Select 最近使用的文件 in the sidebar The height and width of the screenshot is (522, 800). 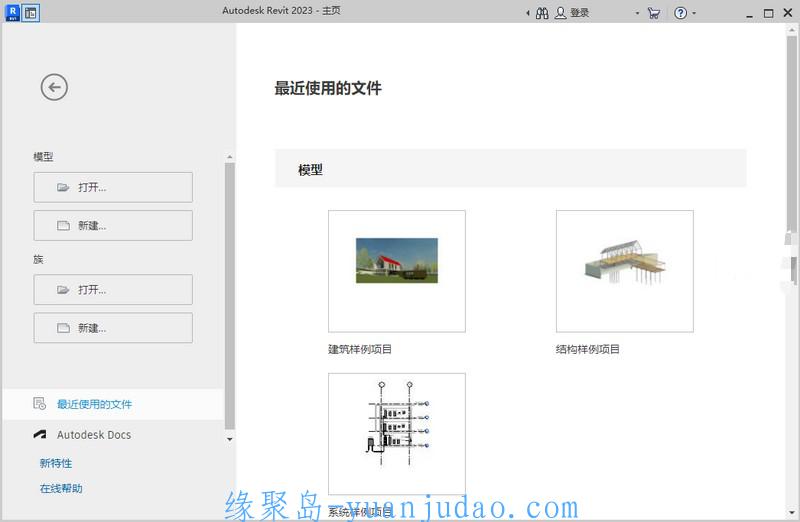click(x=113, y=404)
